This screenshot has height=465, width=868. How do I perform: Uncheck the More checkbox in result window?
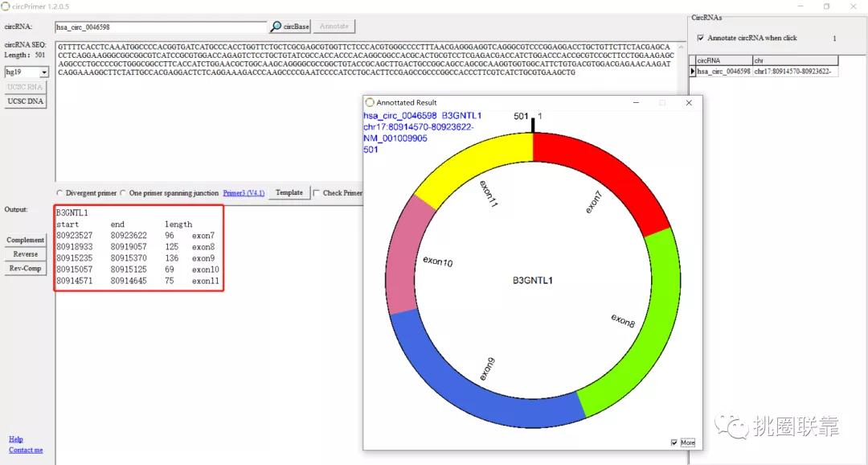point(674,442)
